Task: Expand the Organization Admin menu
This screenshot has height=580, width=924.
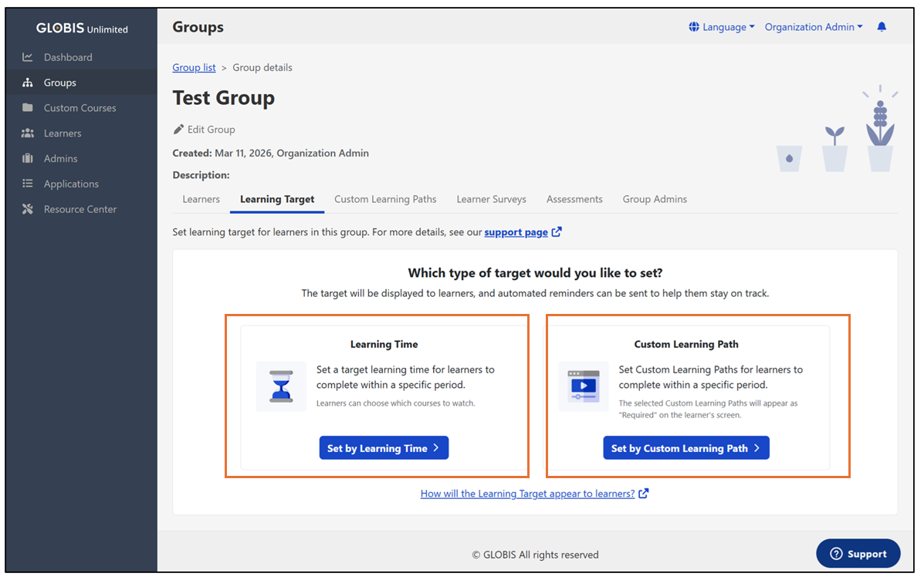Action: 813,26
